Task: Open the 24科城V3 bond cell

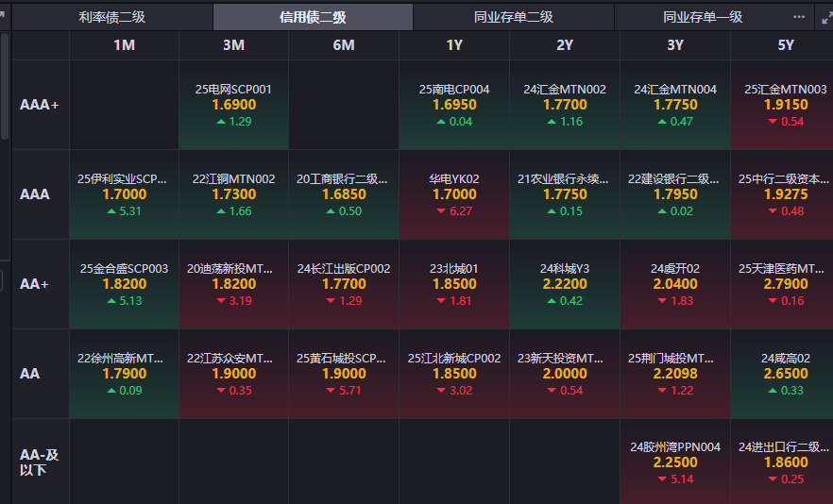Action: (565, 284)
